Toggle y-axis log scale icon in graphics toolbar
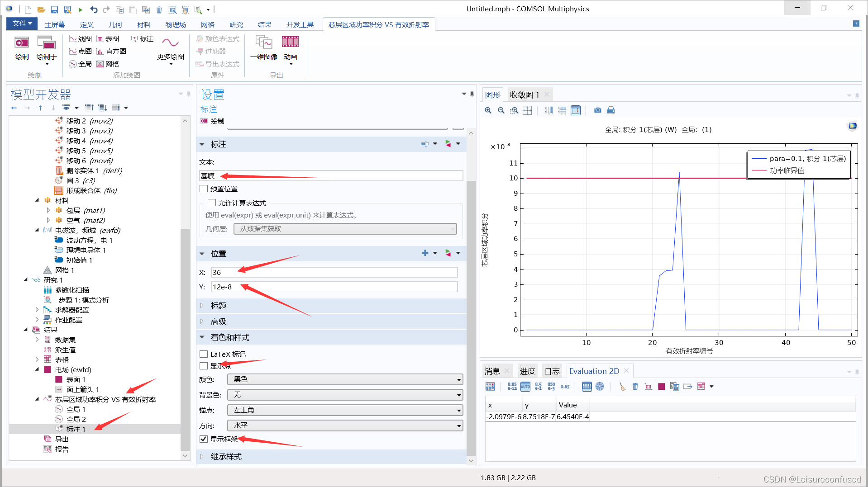The image size is (868, 487). coord(562,110)
